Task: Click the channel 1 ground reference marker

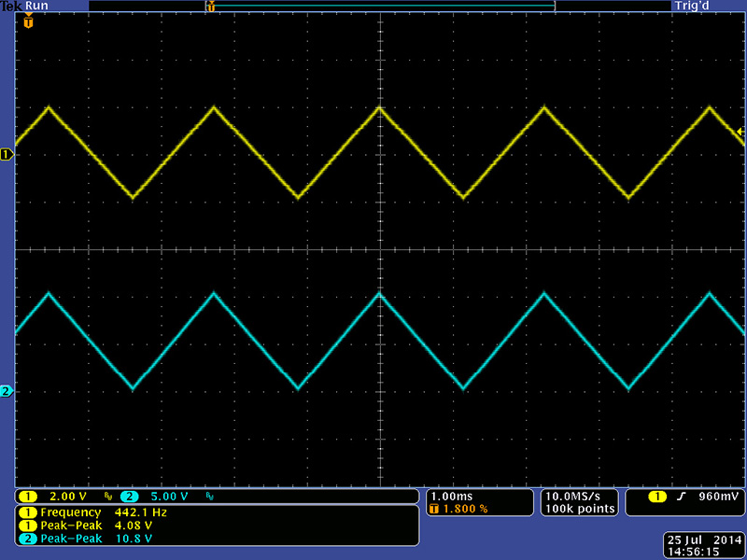Action: [x=7, y=154]
